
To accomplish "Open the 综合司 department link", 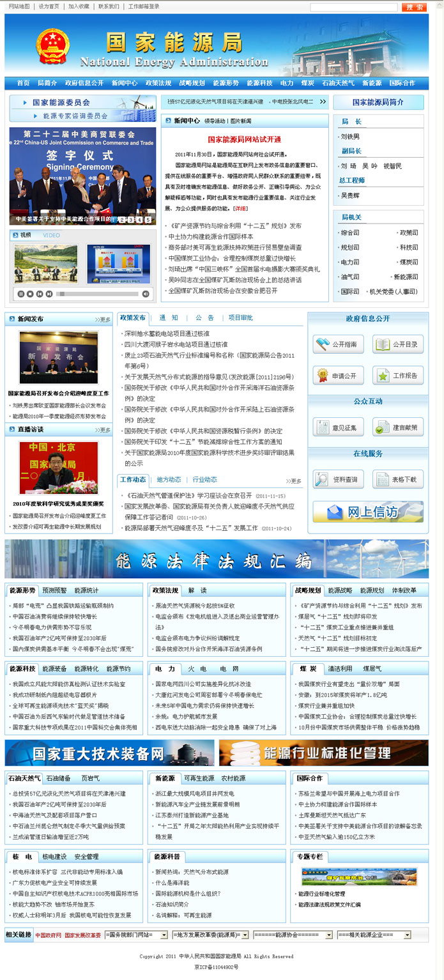I will click(x=350, y=233).
